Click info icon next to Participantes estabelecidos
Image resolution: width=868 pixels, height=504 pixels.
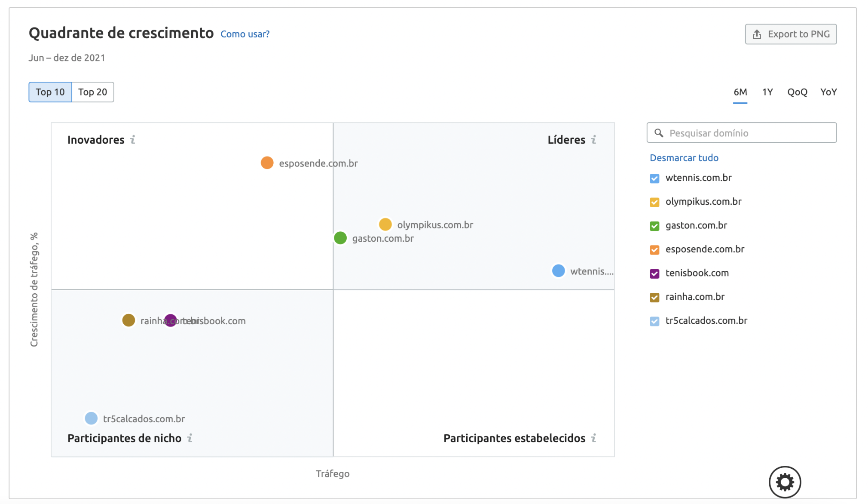(x=593, y=438)
